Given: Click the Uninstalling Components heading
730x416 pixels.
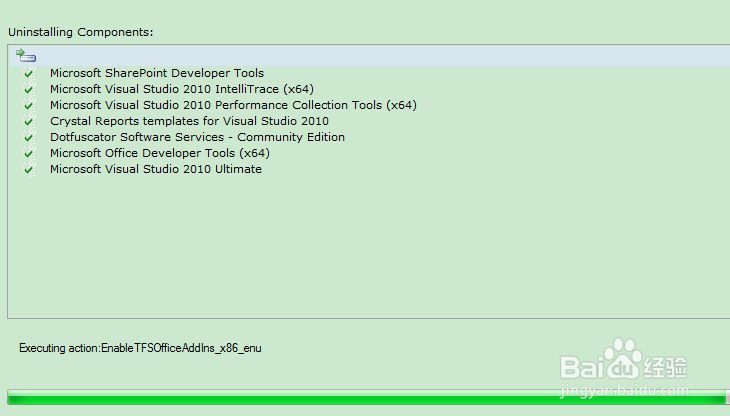Looking at the screenshot, I should pos(81,32).
